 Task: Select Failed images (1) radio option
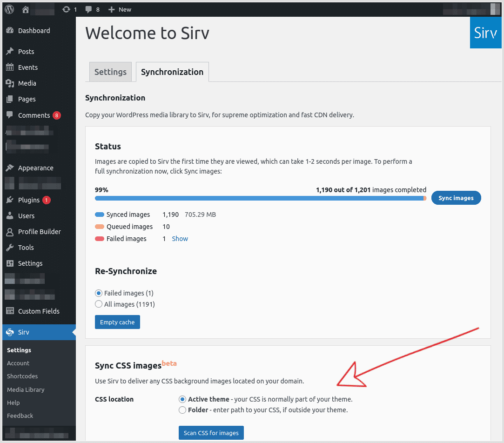click(x=99, y=293)
